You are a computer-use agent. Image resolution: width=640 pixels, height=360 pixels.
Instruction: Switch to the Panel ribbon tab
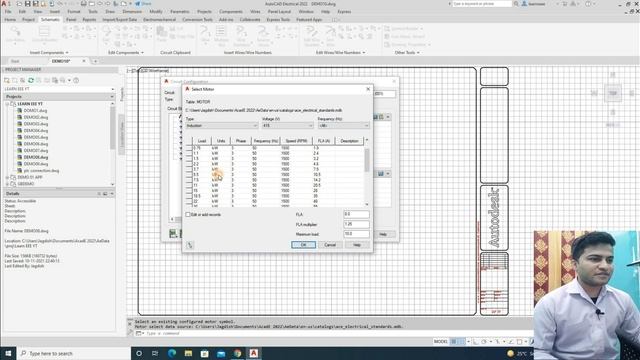coord(71,19)
